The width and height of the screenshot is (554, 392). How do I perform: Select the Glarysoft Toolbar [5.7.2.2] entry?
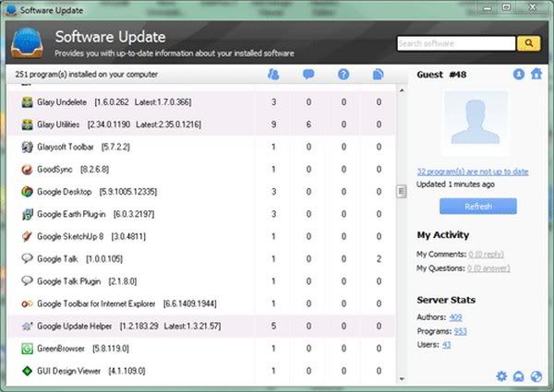coord(83,147)
